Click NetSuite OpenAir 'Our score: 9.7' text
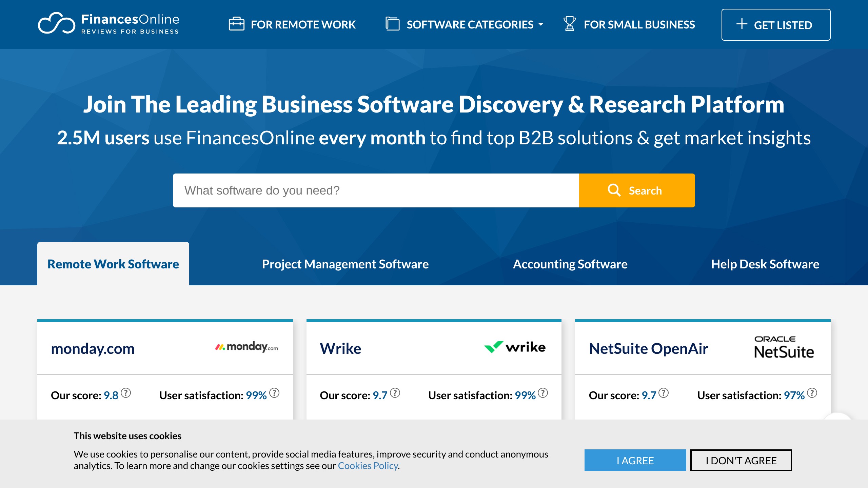 [623, 395]
